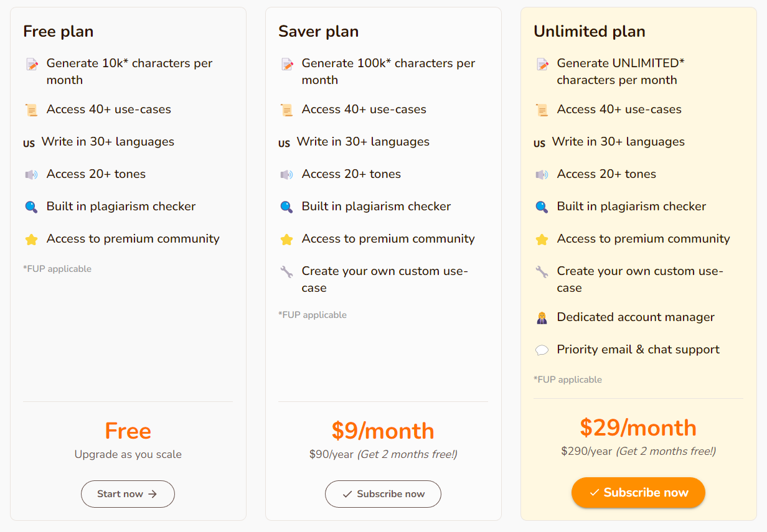The width and height of the screenshot is (767, 532).
Task: Click the $9/month price text
Action: (x=383, y=431)
